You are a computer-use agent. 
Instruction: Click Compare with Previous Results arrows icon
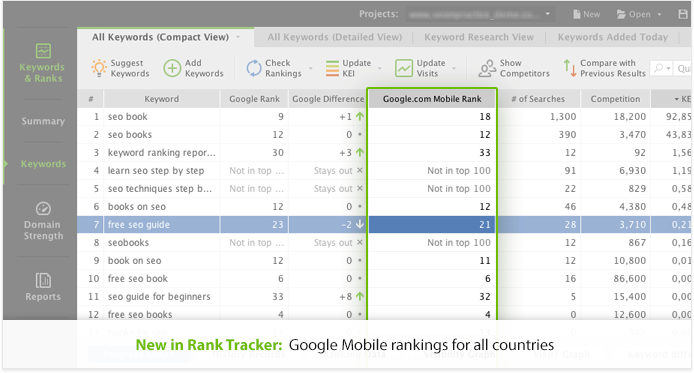[x=570, y=68]
